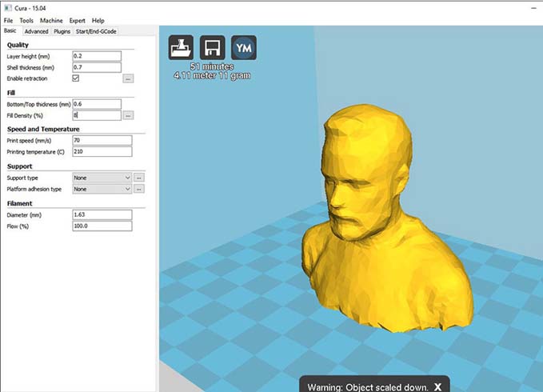Screen dimensions: 543x392
Task: Open the File menu
Action: pos(8,21)
